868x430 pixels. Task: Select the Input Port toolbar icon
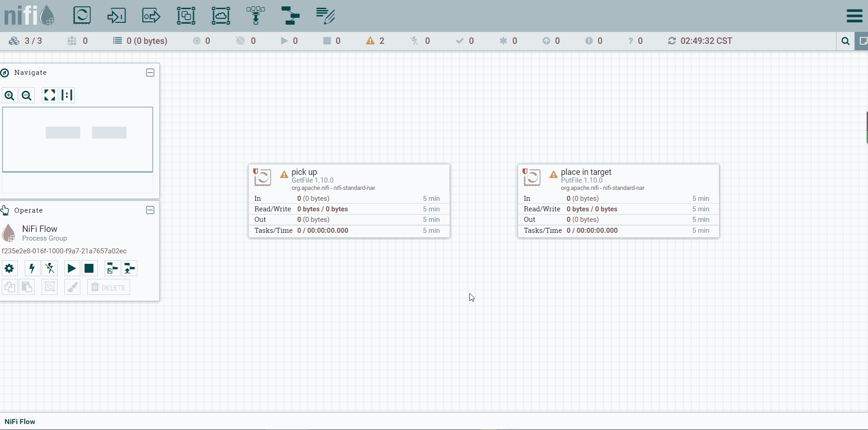pos(116,16)
